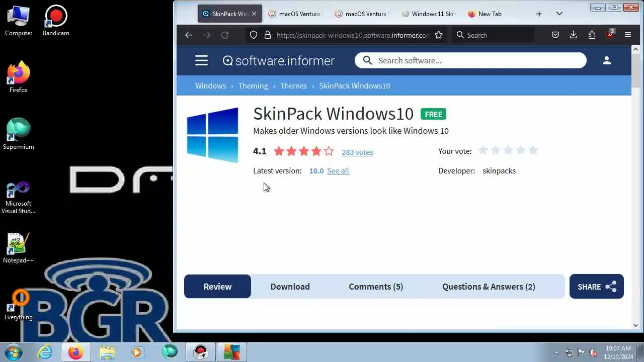Rate three stars in Your vote
Screen dimensions: 644x362
508,150
